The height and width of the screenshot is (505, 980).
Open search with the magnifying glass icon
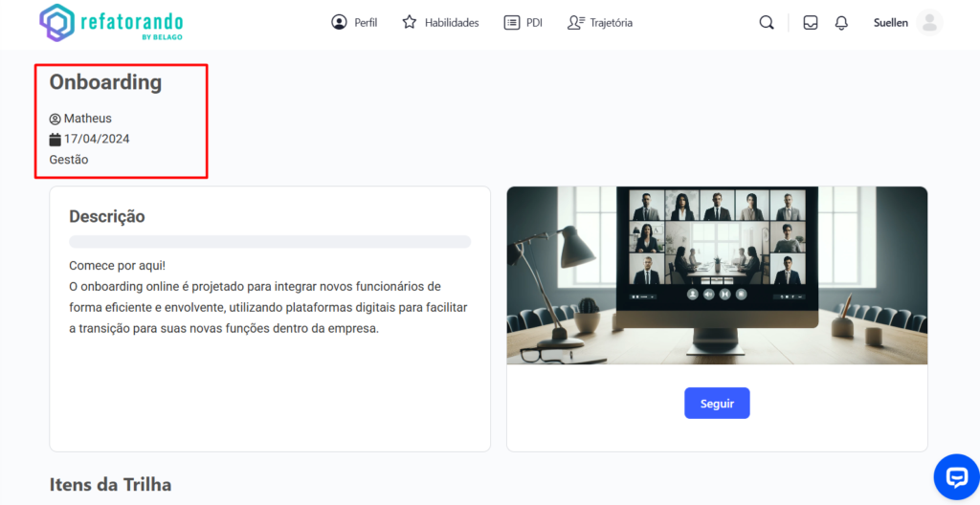coord(767,23)
